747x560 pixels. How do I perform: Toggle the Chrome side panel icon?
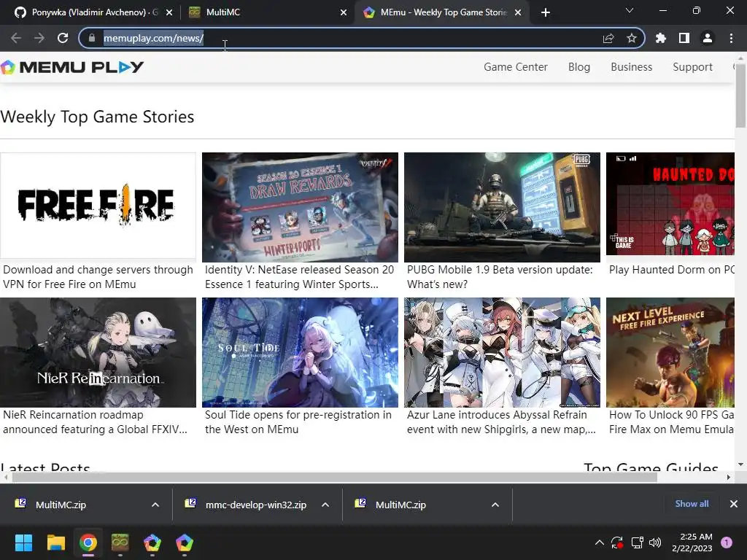pyautogui.click(x=684, y=38)
